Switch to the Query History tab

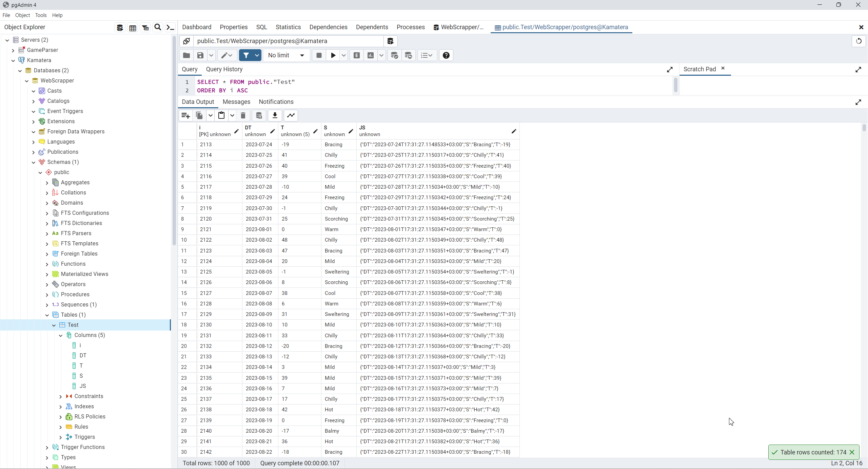coord(224,69)
